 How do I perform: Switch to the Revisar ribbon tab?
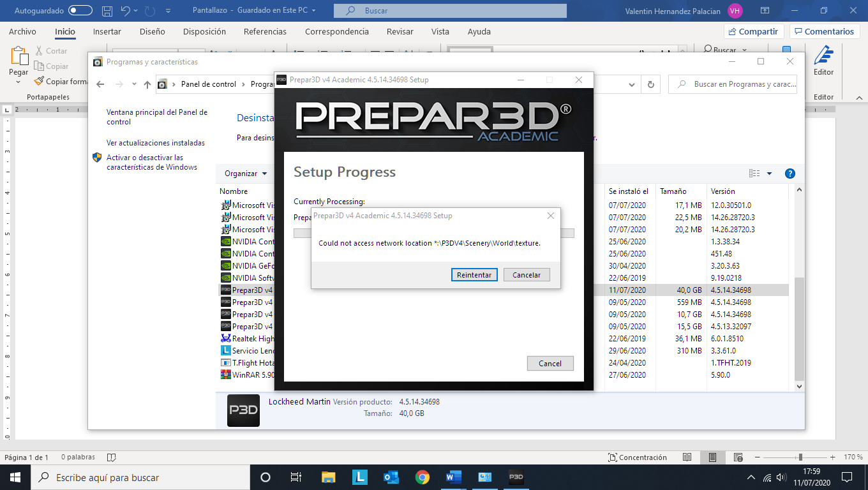click(x=400, y=31)
